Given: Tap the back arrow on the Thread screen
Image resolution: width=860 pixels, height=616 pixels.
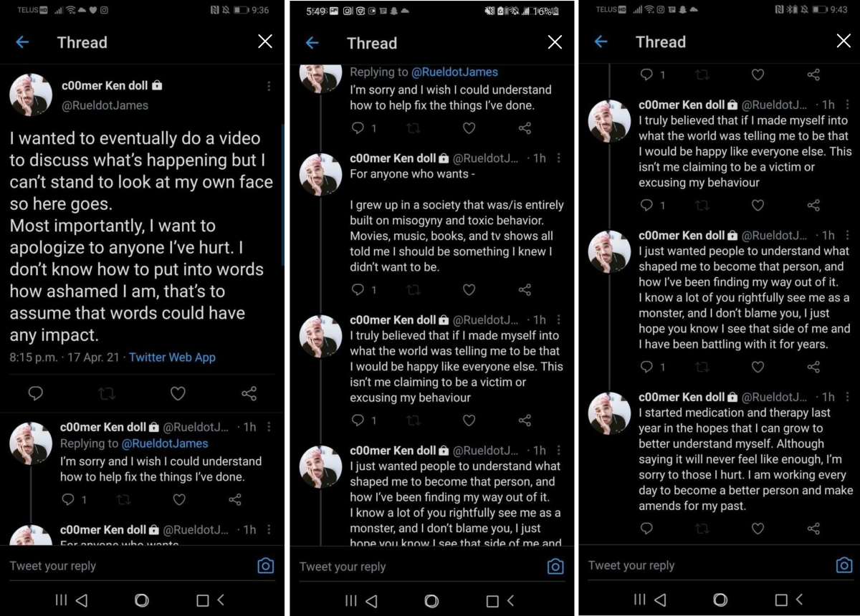Looking at the screenshot, I should pyautogui.click(x=22, y=42).
